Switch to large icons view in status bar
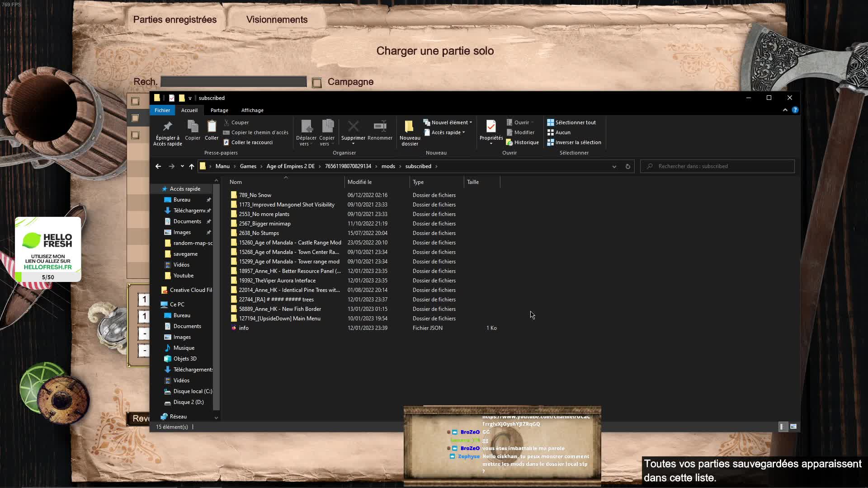 pos(793,427)
